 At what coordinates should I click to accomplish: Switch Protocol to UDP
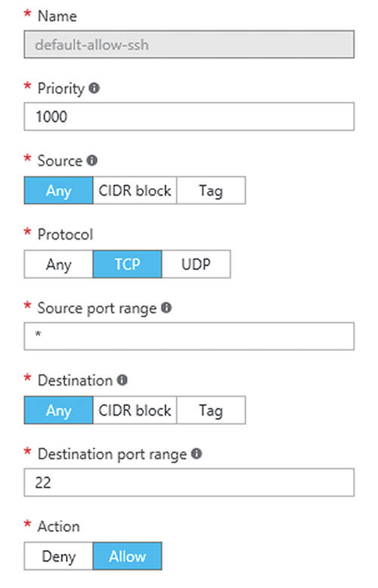196,265
